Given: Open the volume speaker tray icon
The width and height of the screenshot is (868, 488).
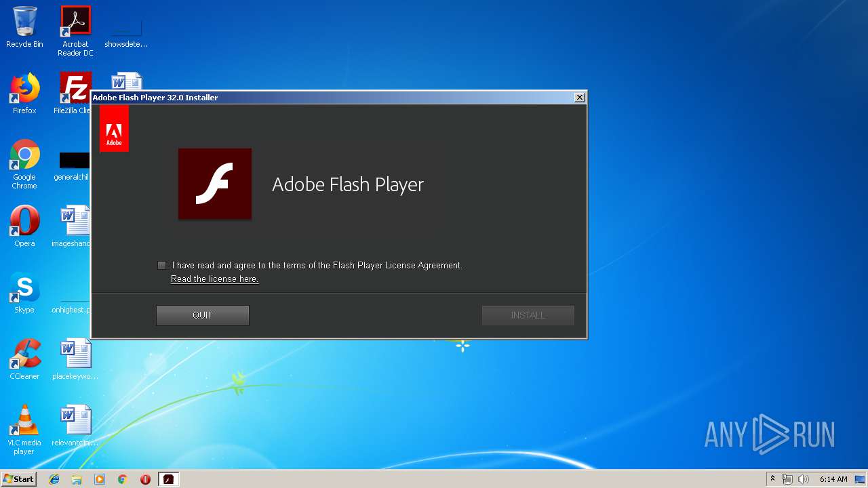Looking at the screenshot, I should (x=804, y=479).
